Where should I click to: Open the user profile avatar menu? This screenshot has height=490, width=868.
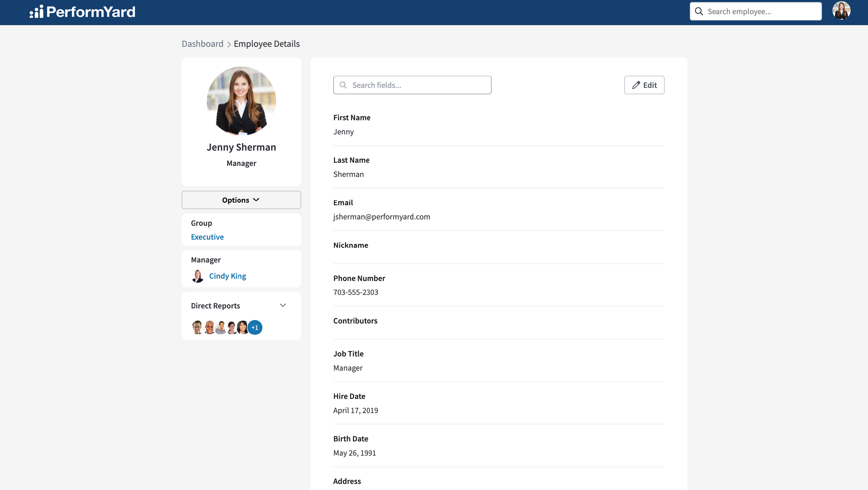click(841, 11)
